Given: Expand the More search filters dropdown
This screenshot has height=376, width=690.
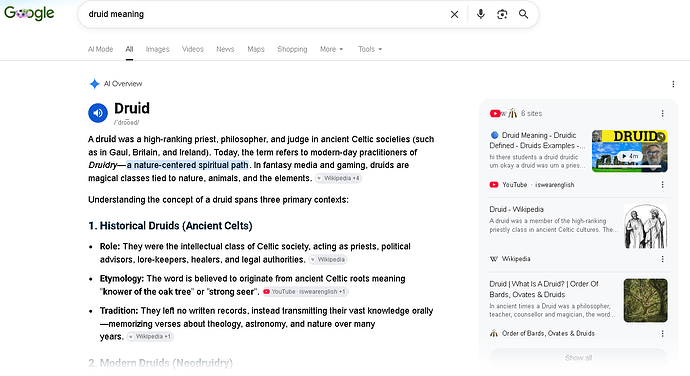Looking at the screenshot, I should (331, 49).
